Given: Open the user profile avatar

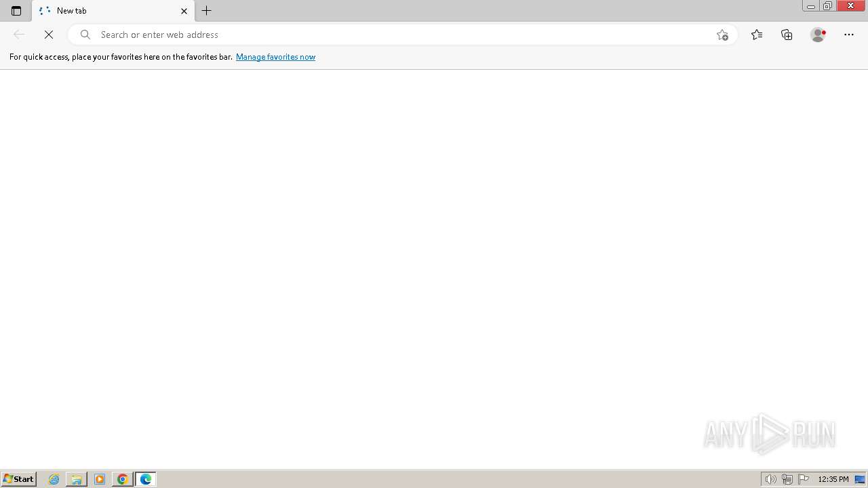Looking at the screenshot, I should tap(818, 35).
